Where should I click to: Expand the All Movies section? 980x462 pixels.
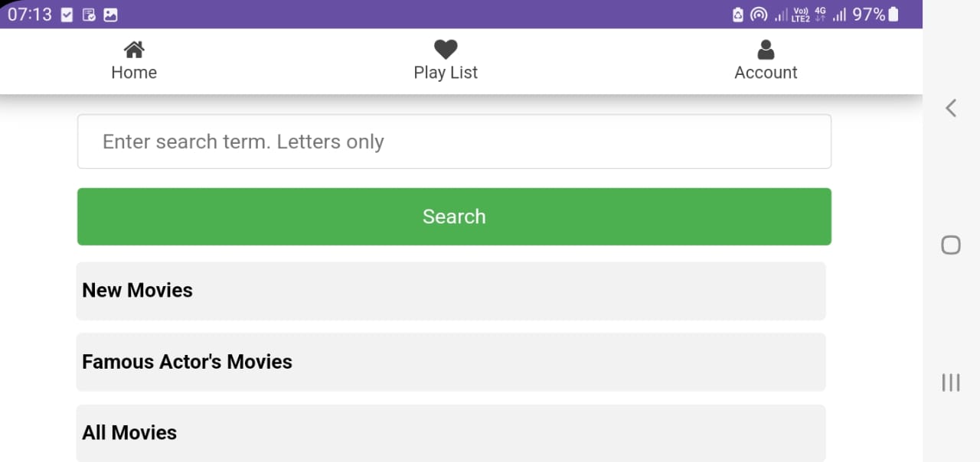click(451, 433)
